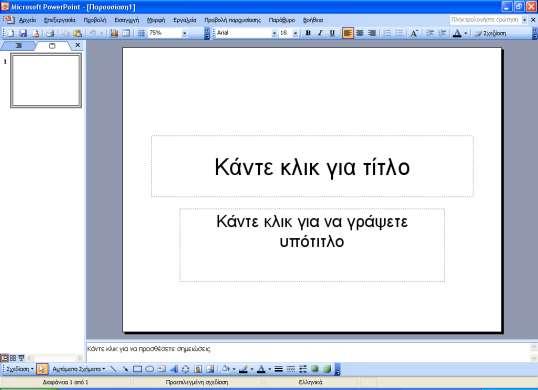This screenshot has height=390, width=538.
Task: Insert WordArt from the drawing toolbar
Action: point(174,369)
